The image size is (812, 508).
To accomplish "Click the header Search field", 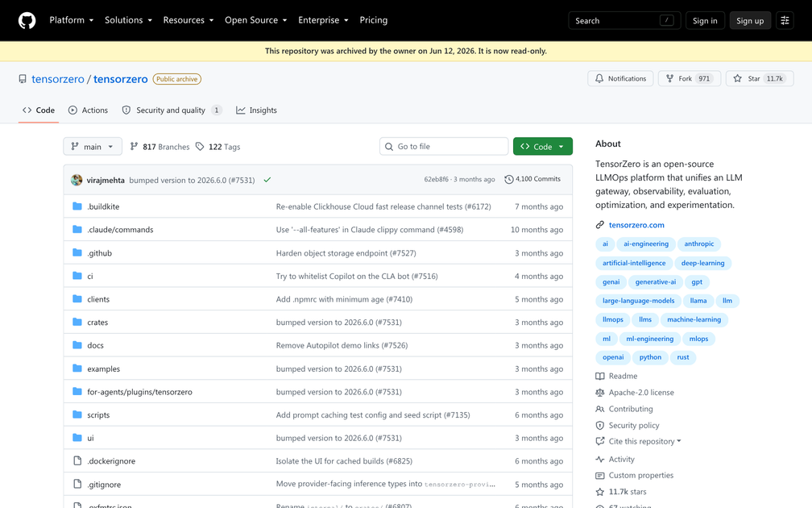I will coord(624,21).
